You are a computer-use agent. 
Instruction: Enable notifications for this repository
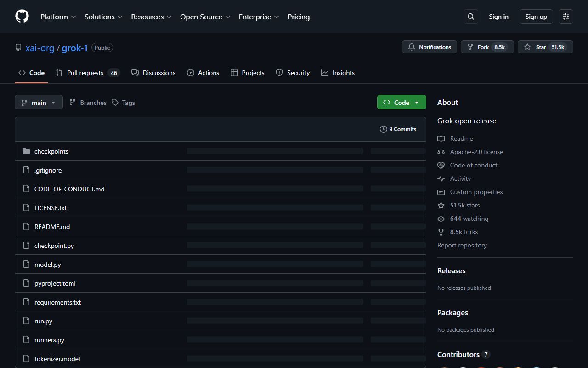tap(429, 47)
